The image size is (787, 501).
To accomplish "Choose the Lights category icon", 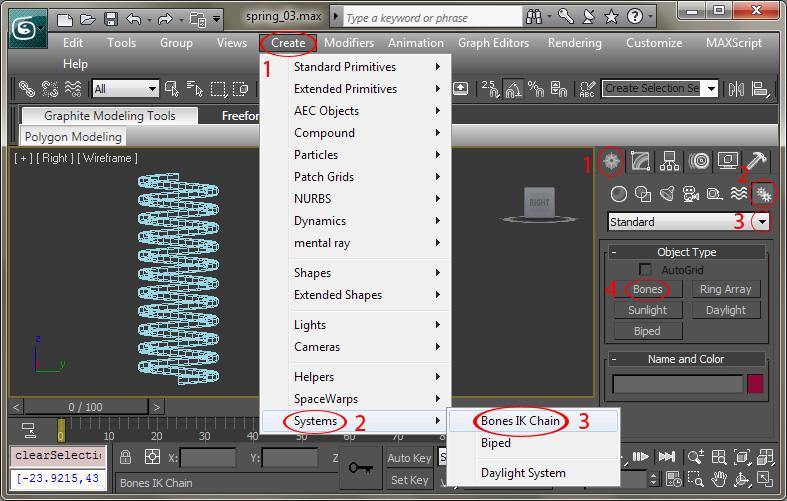I will (667, 194).
